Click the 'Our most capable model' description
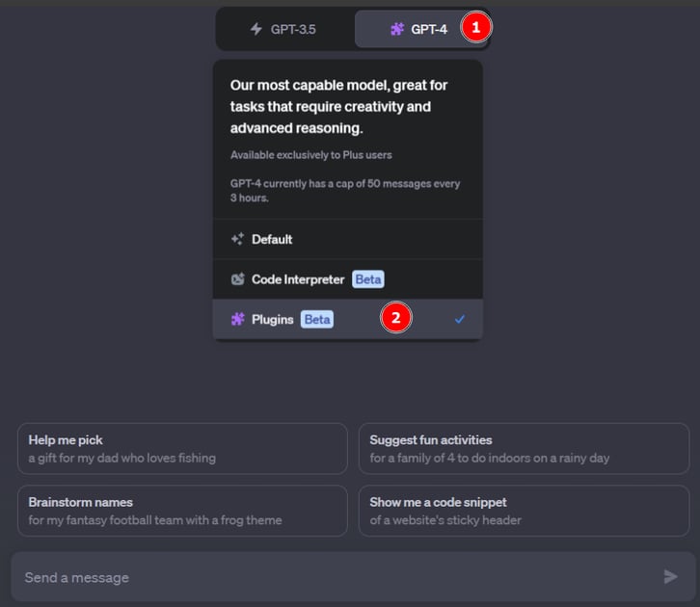 click(338, 107)
